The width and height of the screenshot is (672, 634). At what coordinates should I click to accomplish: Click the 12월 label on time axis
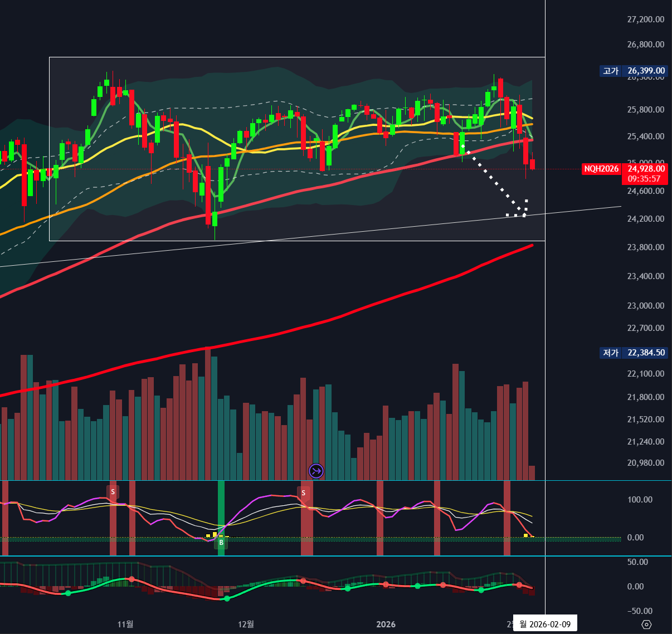tap(246, 624)
